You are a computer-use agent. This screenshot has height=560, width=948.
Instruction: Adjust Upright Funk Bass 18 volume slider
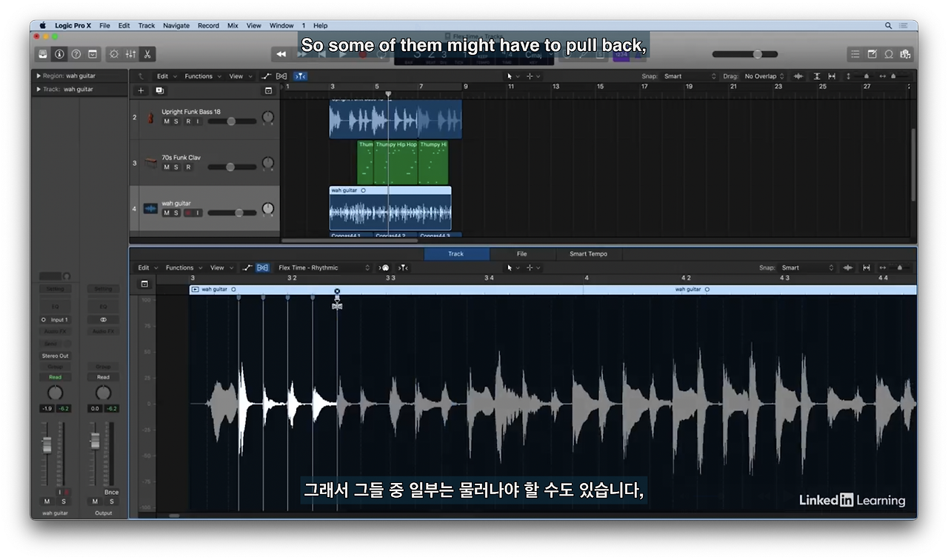point(232,121)
